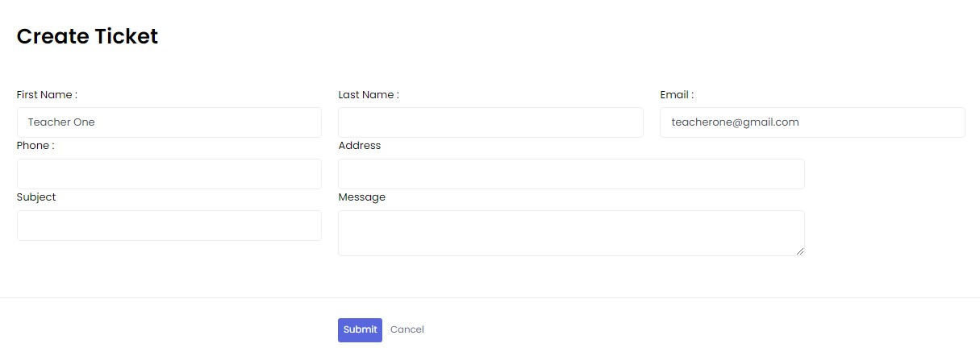Focus the Address input box

[x=571, y=174]
